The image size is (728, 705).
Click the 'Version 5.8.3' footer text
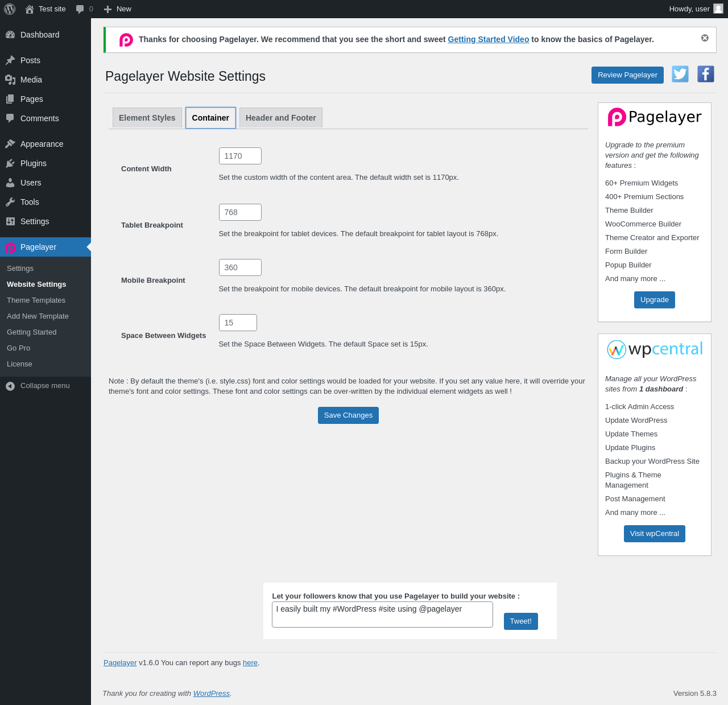click(x=695, y=693)
